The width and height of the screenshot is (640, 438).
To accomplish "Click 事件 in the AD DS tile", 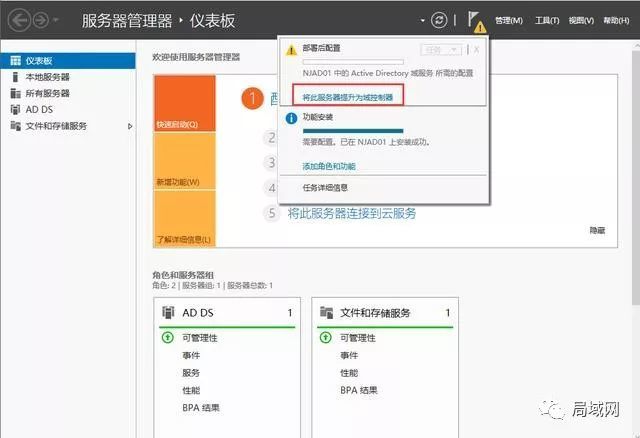I will pos(191,356).
